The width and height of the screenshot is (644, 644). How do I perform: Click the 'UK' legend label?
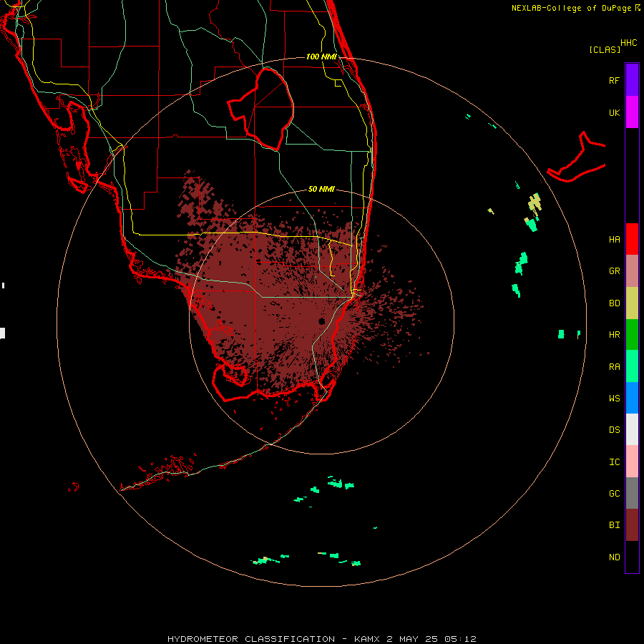point(614,112)
